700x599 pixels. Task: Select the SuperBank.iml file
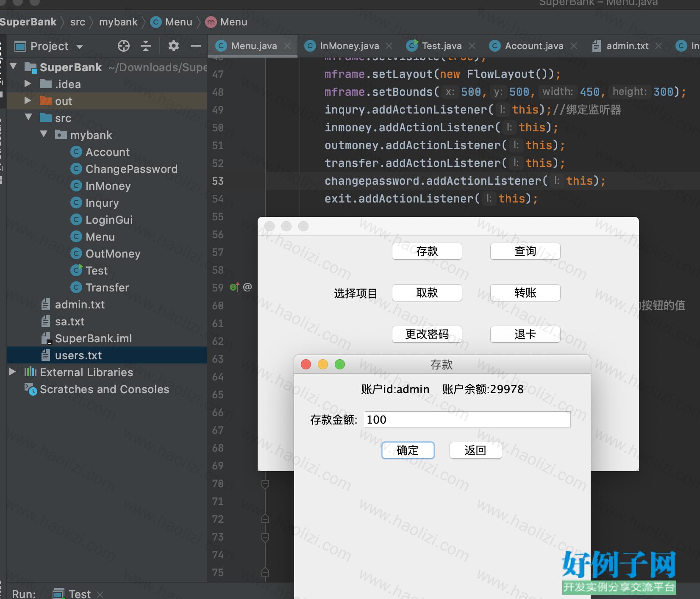pyautogui.click(x=86, y=338)
